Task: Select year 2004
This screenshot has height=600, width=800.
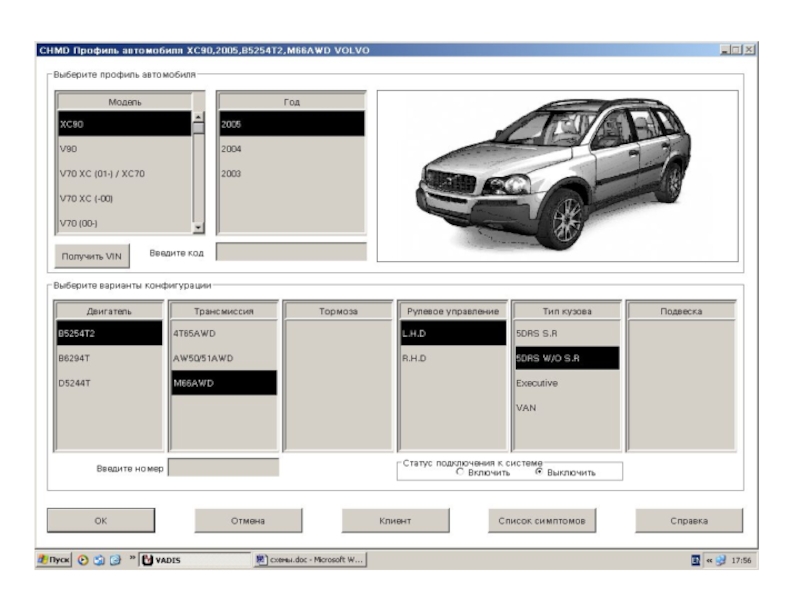Action: [x=292, y=149]
